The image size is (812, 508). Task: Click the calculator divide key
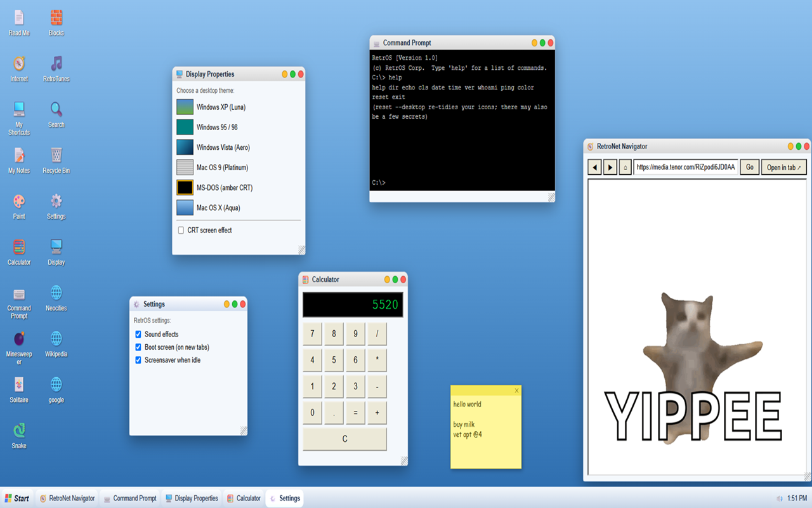pos(377,334)
